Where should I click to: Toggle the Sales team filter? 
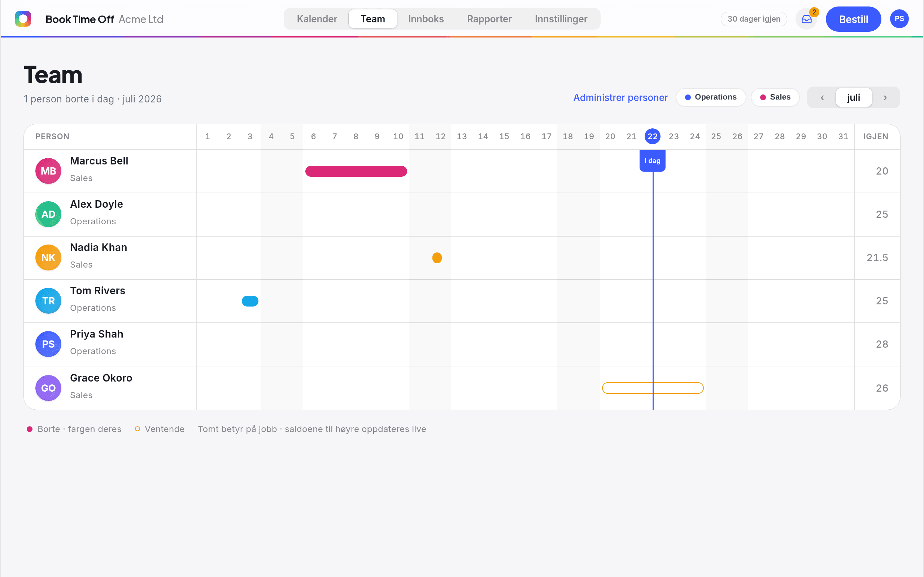coord(775,97)
